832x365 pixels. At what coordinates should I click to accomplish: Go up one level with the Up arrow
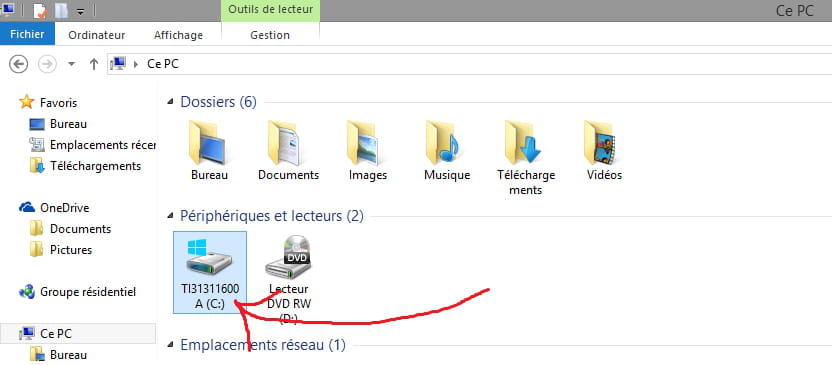click(x=94, y=64)
